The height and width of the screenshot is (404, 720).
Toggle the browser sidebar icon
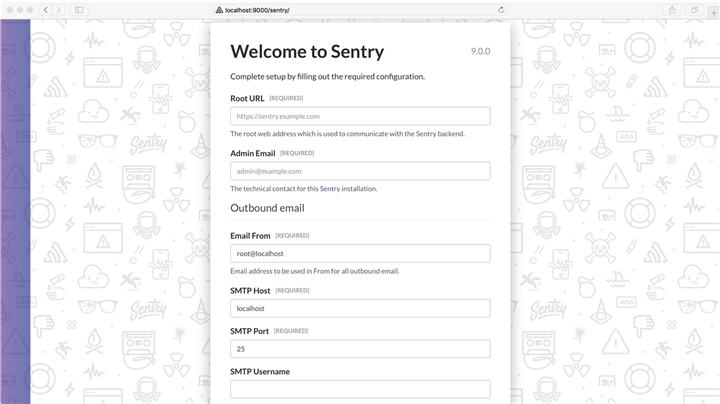click(79, 10)
